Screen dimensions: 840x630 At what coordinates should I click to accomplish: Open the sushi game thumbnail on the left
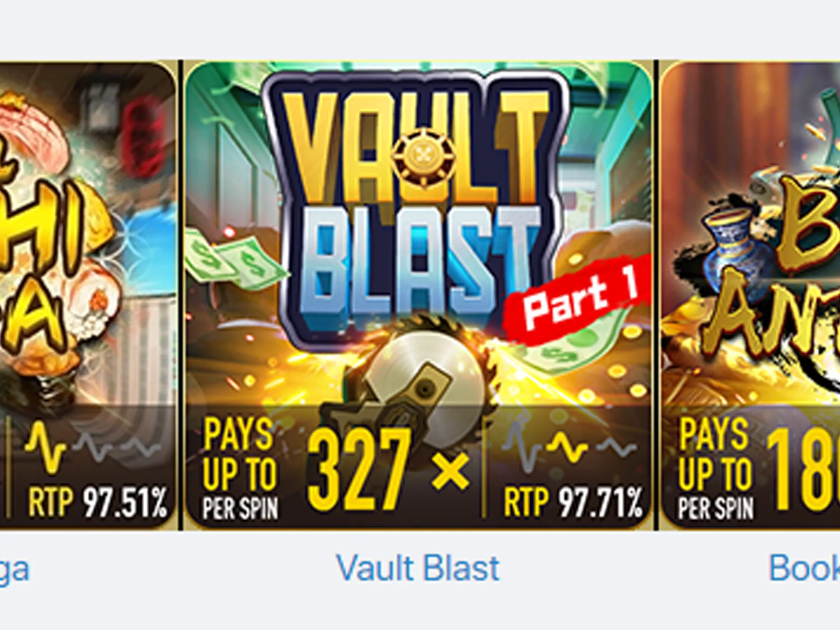pyautogui.click(x=87, y=295)
